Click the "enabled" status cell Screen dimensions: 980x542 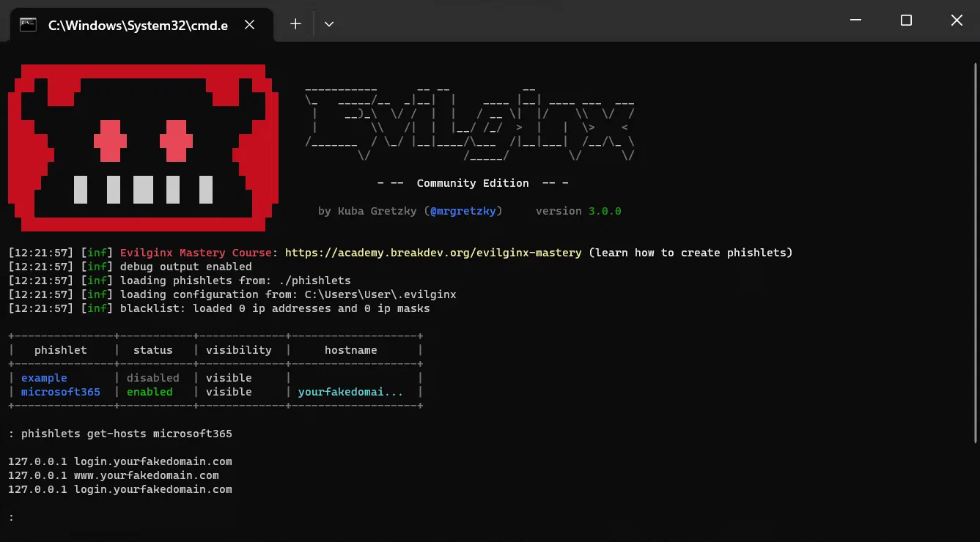click(x=150, y=392)
